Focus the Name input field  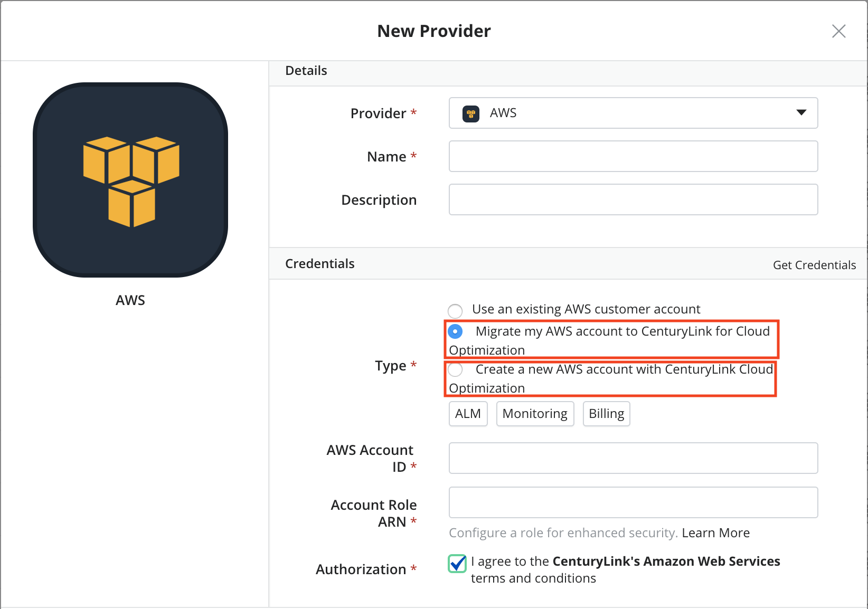coord(633,156)
